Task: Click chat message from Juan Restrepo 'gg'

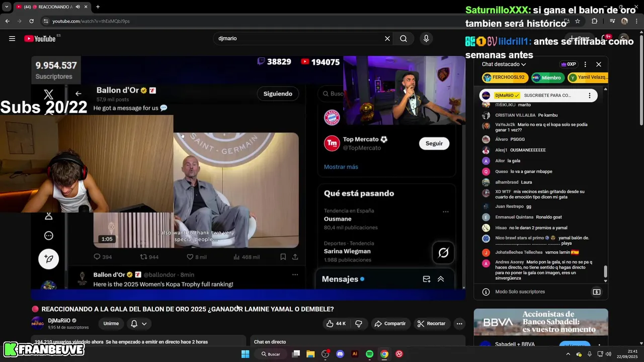Action: 529,206
